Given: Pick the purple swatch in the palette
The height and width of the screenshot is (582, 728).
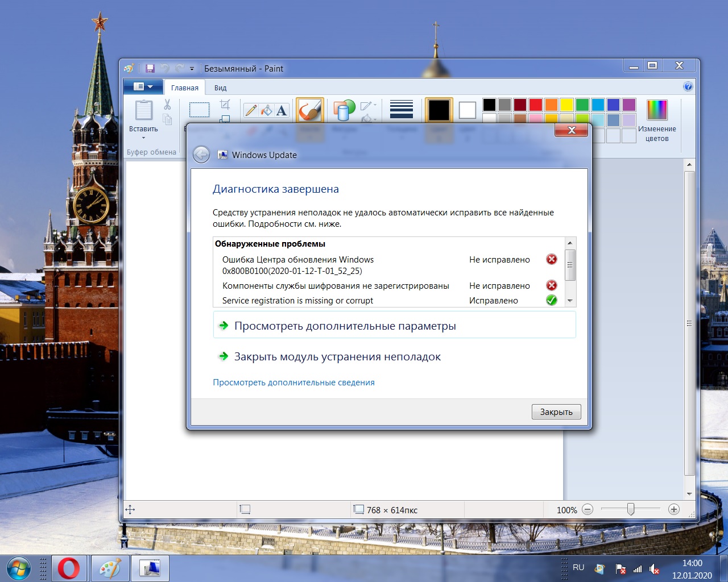Looking at the screenshot, I should pyautogui.click(x=629, y=105).
